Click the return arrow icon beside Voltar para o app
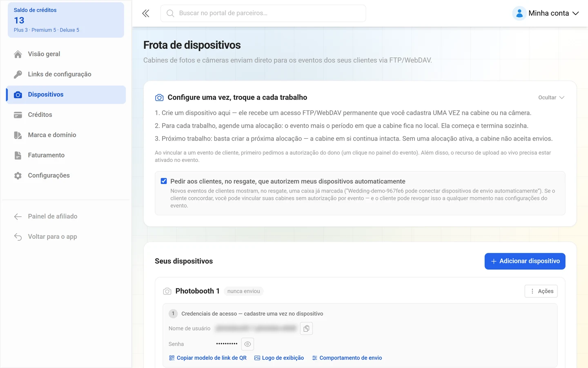Viewport: 588px width, 368px height. tap(18, 237)
